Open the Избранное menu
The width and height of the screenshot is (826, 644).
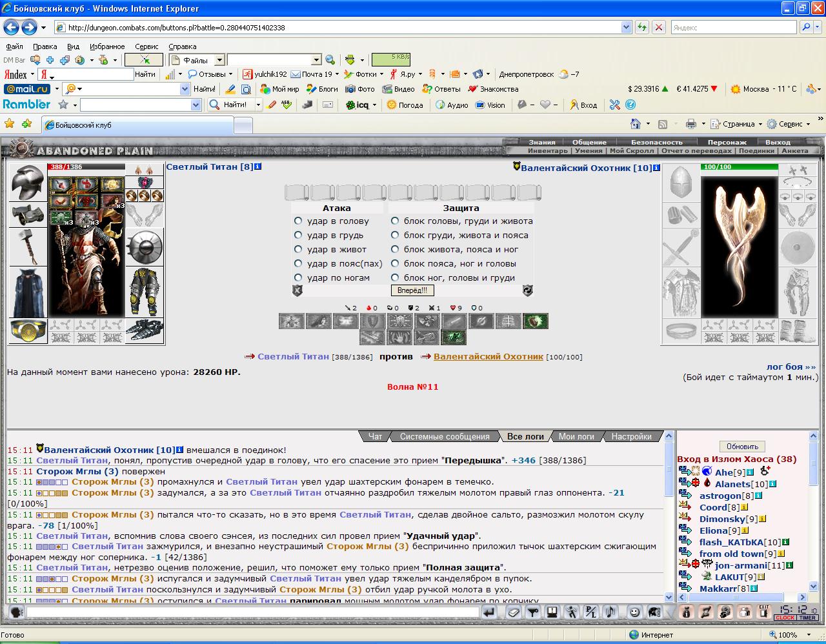pos(107,46)
